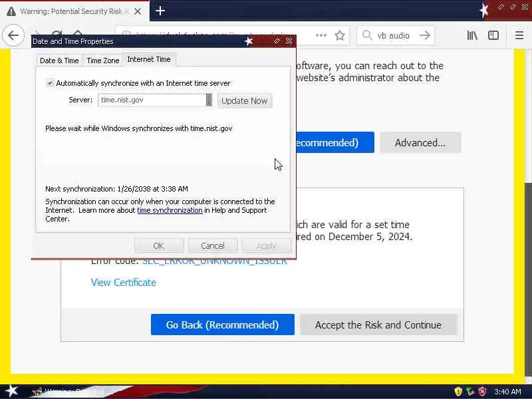Confirm dialog with OK button
532x399 pixels.
pyautogui.click(x=158, y=245)
